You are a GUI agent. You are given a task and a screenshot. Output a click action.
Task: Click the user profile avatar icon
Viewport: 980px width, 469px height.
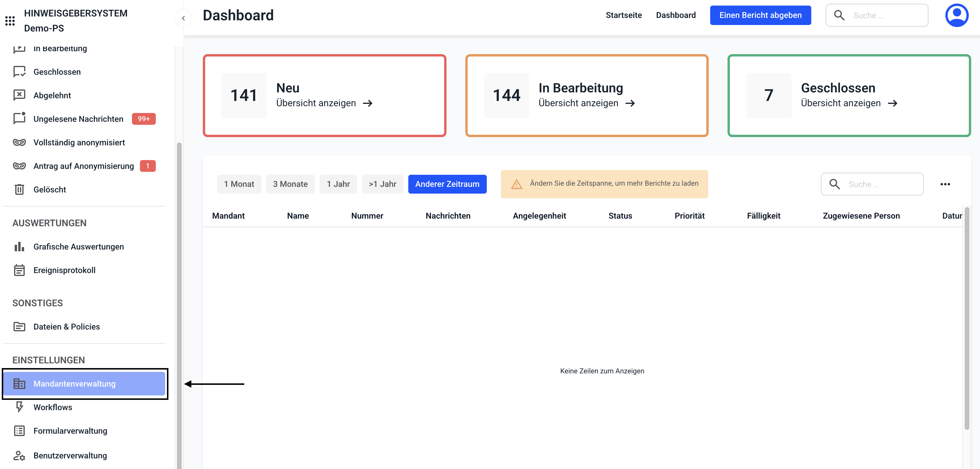(x=956, y=15)
